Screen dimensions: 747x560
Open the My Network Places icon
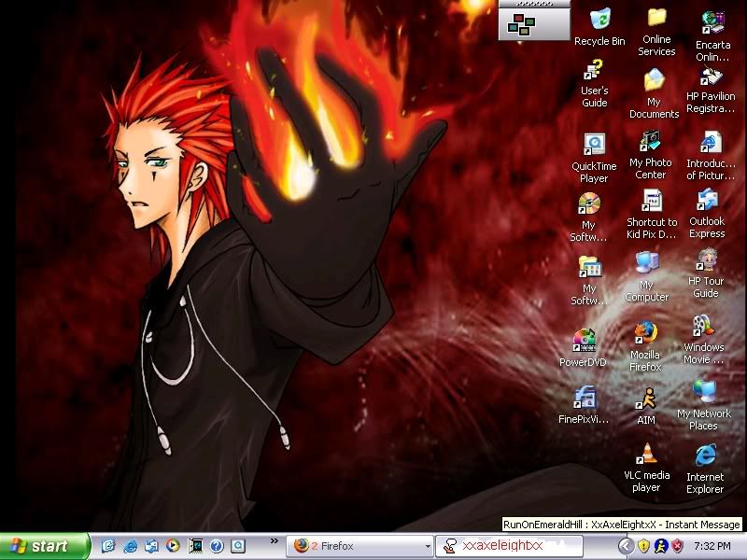point(704,406)
